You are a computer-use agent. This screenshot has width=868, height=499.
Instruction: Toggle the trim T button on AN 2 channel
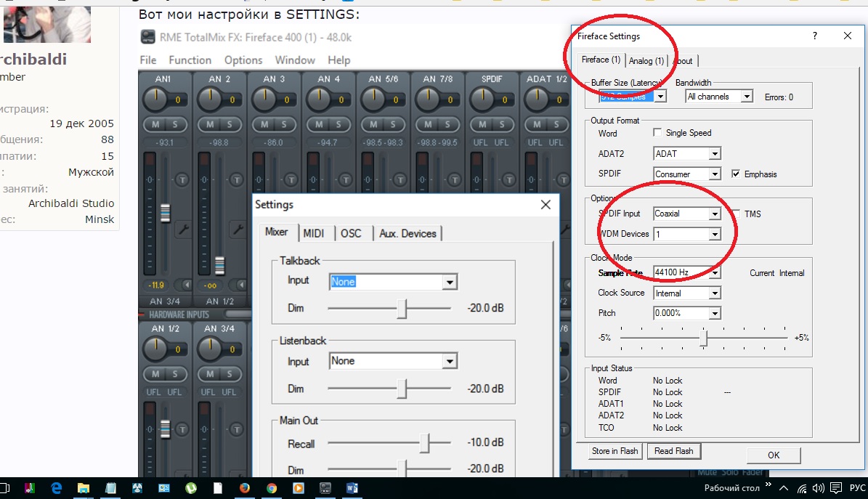236,180
